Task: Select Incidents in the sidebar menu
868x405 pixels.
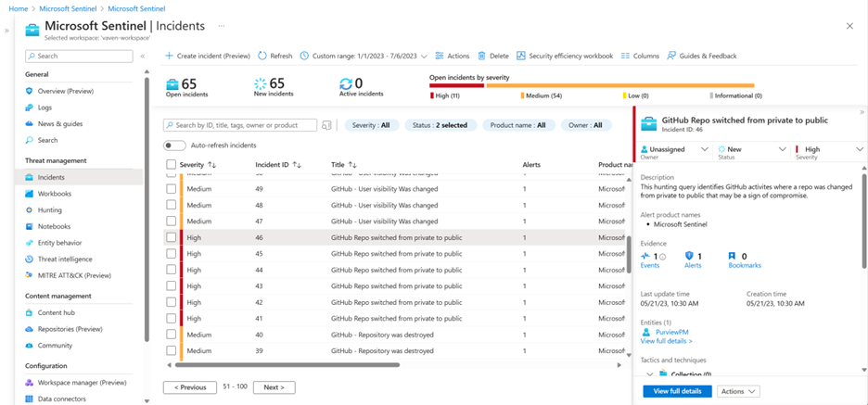Action: click(79, 178)
